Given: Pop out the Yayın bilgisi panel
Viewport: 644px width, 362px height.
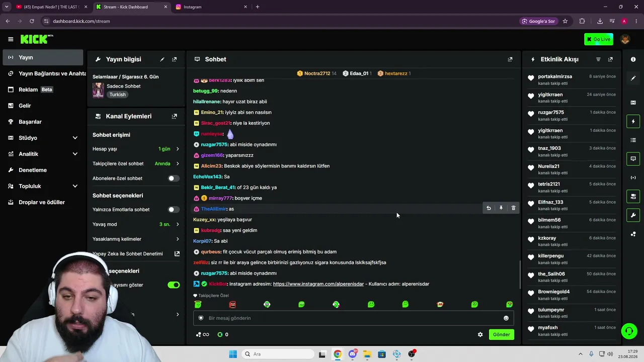Looking at the screenshot, I should click(175, 59).
